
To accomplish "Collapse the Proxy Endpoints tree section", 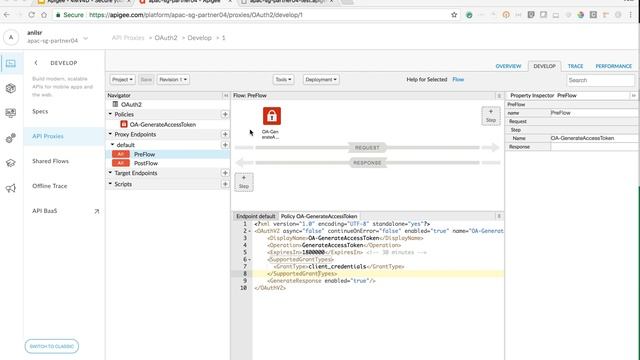I will click(110, 134).
